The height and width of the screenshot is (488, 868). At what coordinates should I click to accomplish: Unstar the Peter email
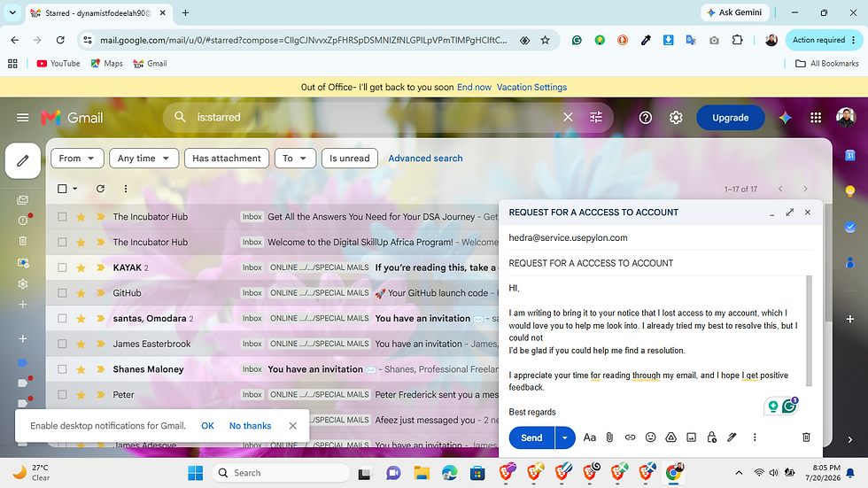pos(81,395)
